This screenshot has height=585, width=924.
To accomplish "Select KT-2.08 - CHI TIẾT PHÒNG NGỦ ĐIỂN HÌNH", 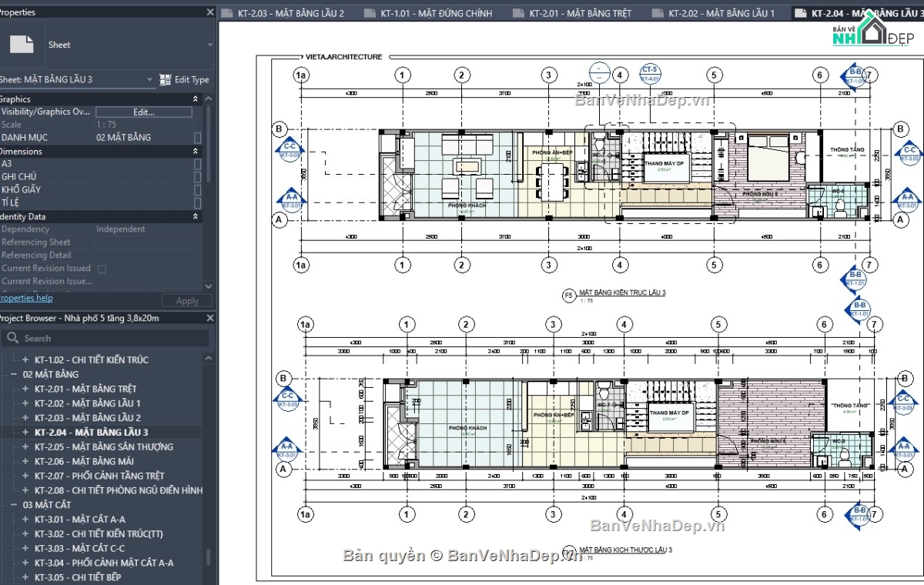I will click(119, 490).
